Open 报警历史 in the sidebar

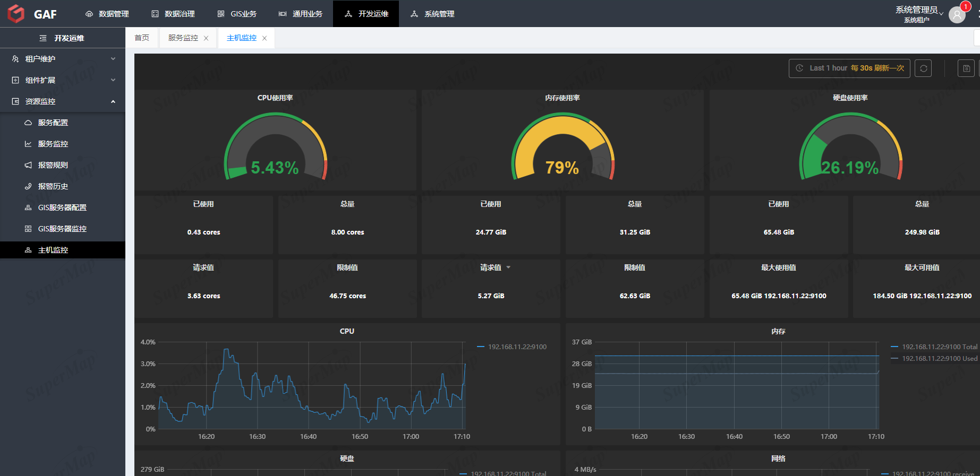63,186
